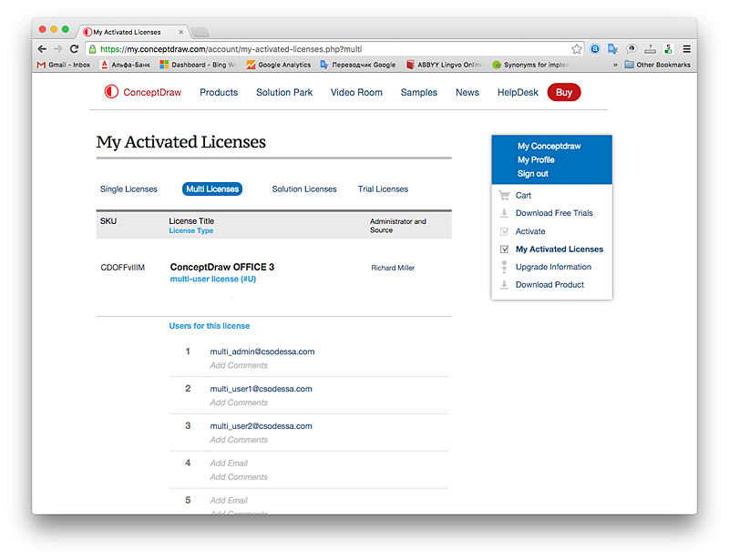Screen dimensions: 729x560
Task: Open the Google Analytics bookmark
Action: [x=279, y=65]
